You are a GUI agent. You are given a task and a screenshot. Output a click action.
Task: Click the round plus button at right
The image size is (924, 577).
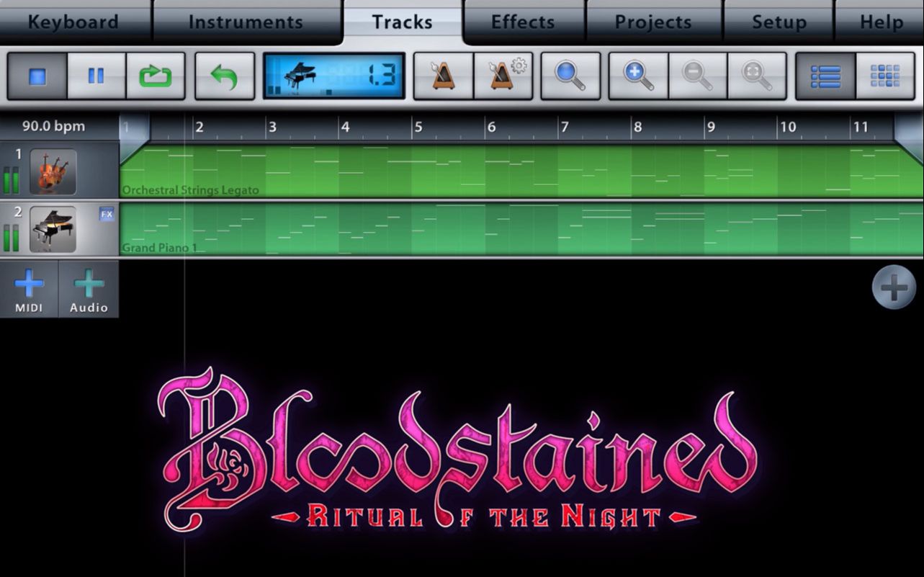[894, 288]
